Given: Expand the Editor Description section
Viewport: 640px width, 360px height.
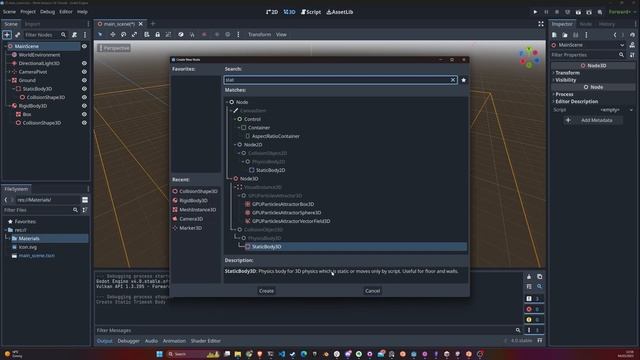Looking at the screenshot, I should click(x=576, y=102).
